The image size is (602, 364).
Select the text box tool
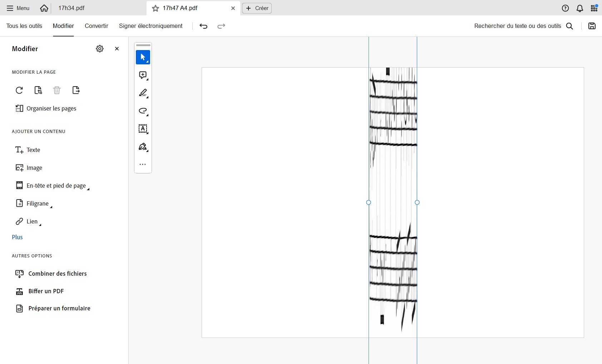[143, 129]
